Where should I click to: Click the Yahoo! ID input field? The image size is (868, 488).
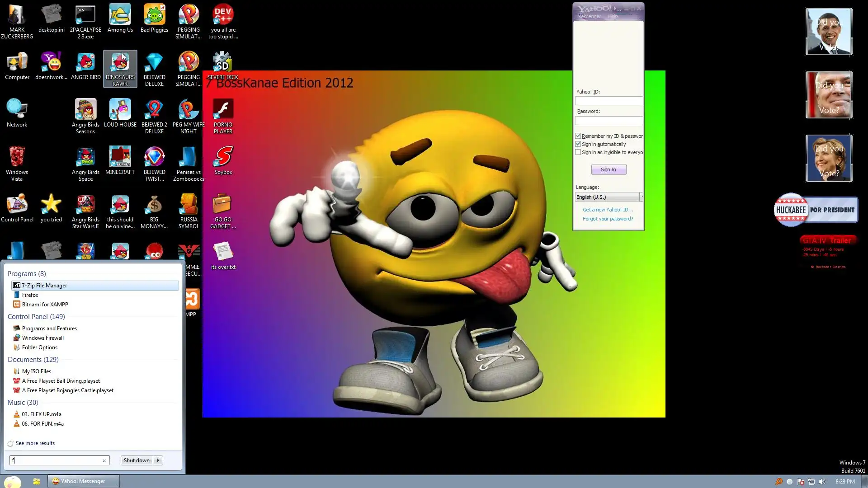pos(609,101)
